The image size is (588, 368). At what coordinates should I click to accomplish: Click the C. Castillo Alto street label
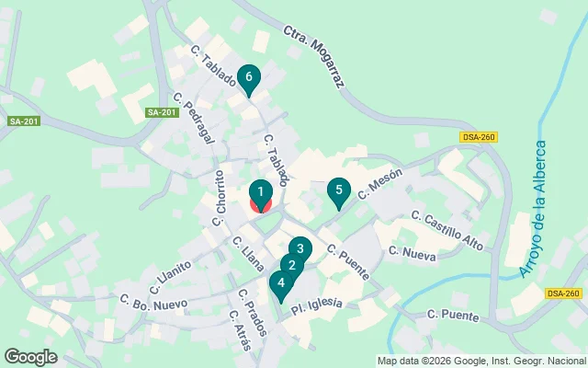pos(447,230)
